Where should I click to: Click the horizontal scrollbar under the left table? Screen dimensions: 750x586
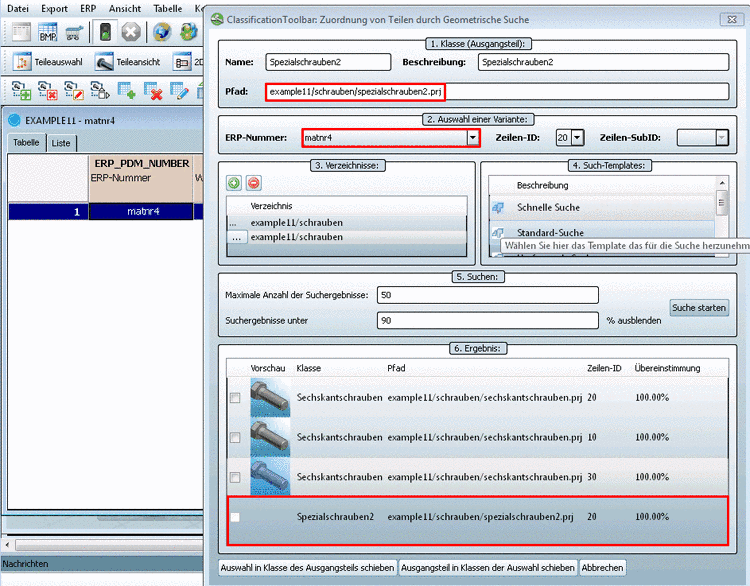click(109, 545)
